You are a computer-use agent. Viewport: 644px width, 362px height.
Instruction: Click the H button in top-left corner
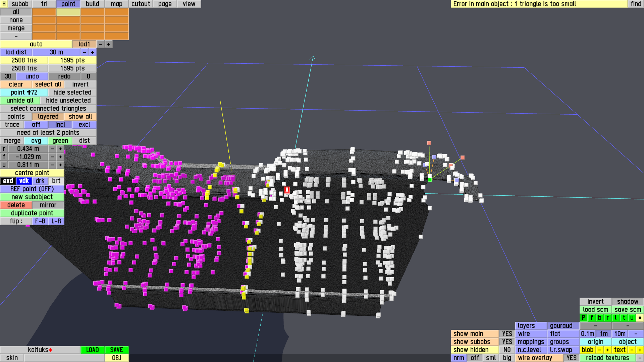pos(4,4)
